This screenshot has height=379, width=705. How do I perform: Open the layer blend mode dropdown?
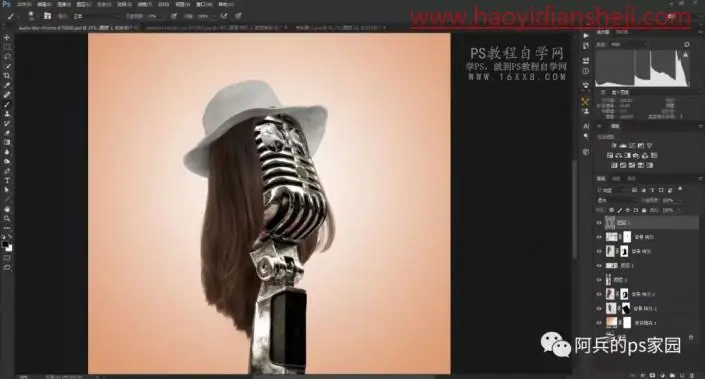coord(617,201)
